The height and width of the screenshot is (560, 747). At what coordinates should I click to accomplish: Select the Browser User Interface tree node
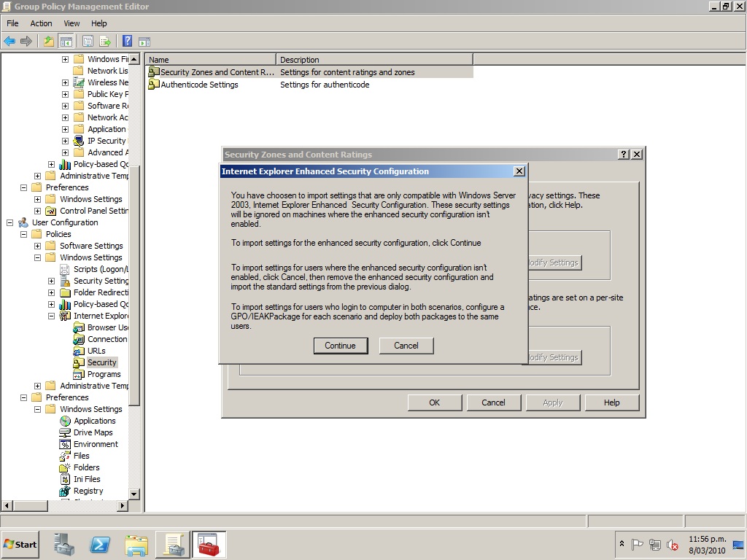pyautogui.click(x=108, y=327)
